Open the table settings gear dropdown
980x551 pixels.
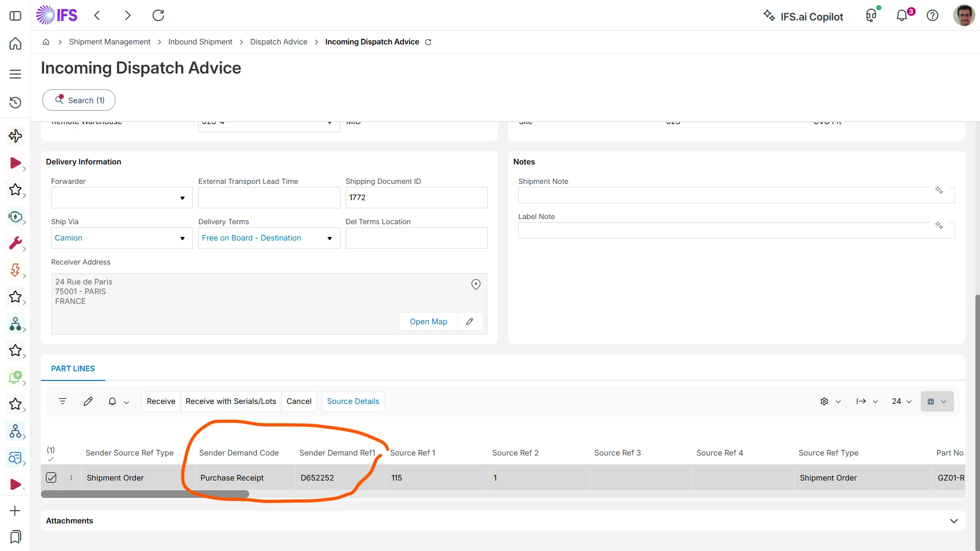(x=830, y=401)
